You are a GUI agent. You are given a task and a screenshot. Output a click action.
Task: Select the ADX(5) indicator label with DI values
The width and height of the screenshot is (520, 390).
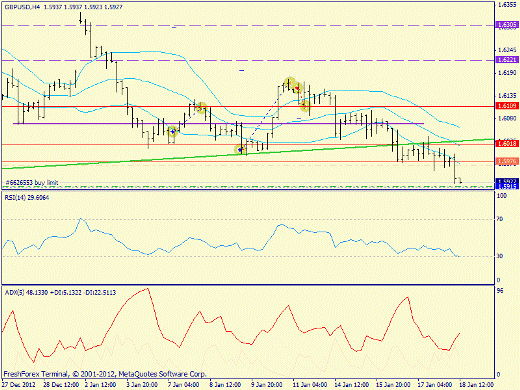(60, 292)
